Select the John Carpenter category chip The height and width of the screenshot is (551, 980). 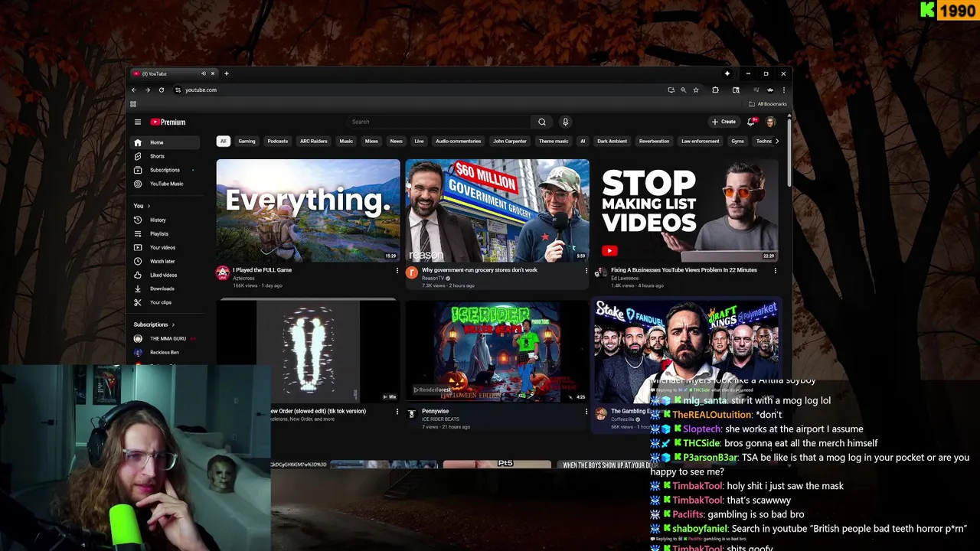[510, 141]
